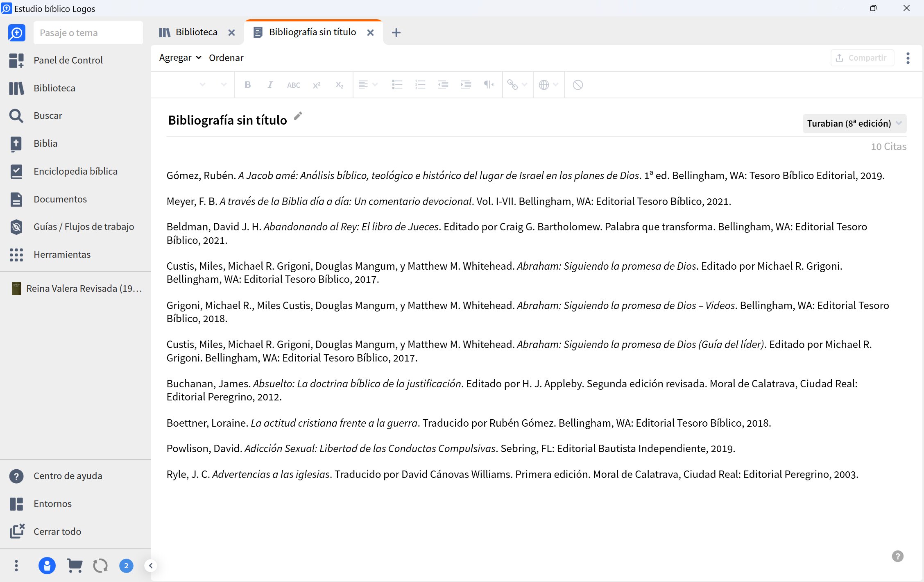Edit bibliography title with pencil icon
The width and height of the screenshot is (924, 582).
tap(298, 116)
